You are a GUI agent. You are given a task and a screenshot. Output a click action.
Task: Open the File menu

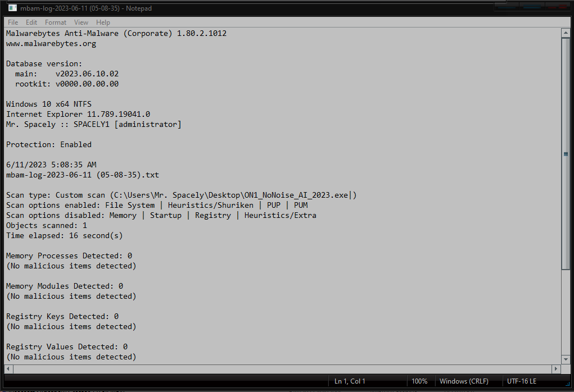coord(13,22)
